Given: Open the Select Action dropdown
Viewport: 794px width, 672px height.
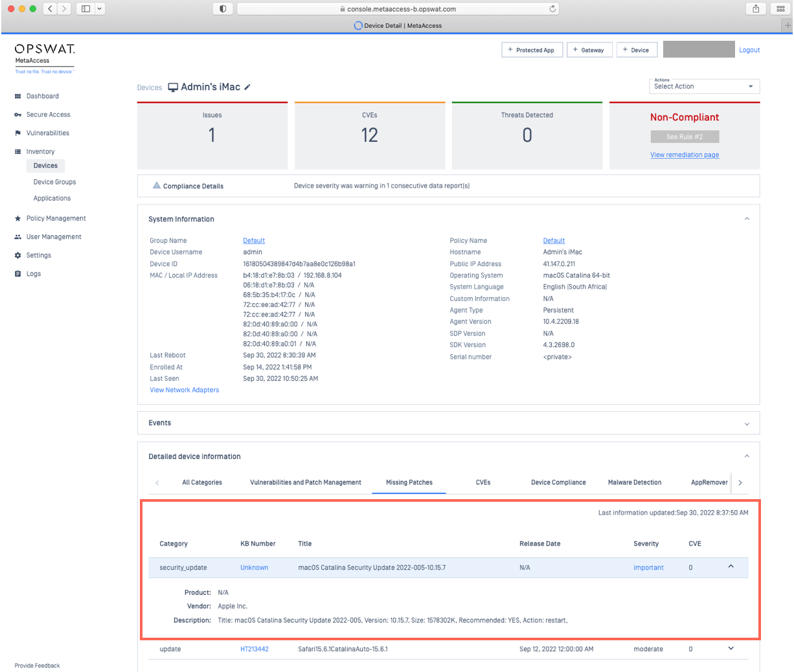Looking at the screenshot, I should coord(704,86).
